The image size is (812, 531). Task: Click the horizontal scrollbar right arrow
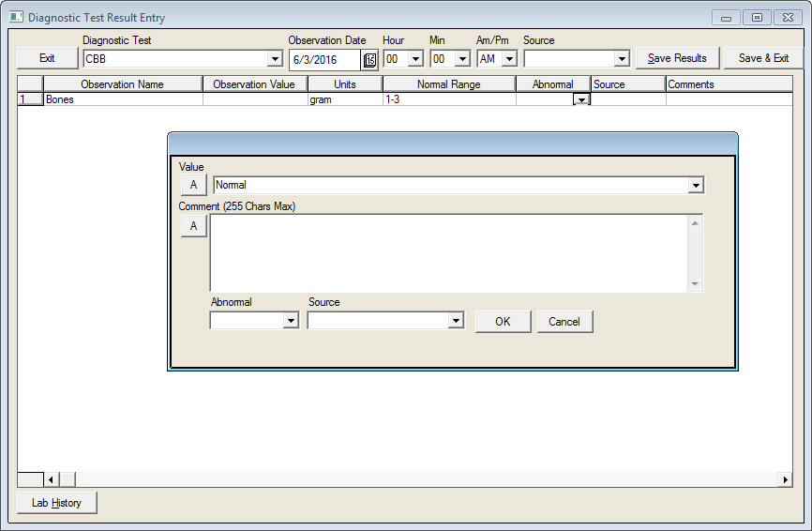click(x=786, y=479)
